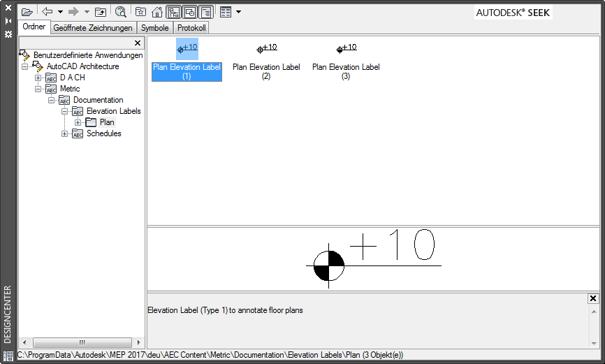Image resolution: width=605 pixels, height=364 pixels.
Task: Select the Schedules folder
Action: click(x=104, y=133)
